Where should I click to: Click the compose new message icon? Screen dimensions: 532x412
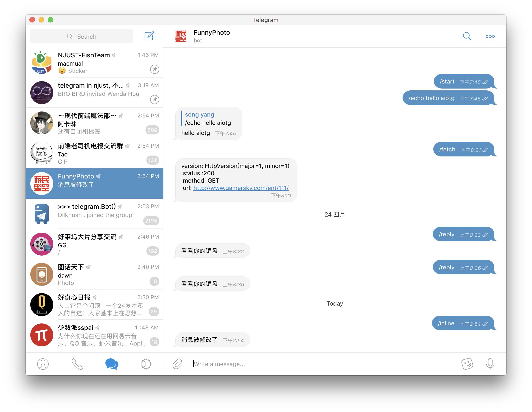(150, 36)
